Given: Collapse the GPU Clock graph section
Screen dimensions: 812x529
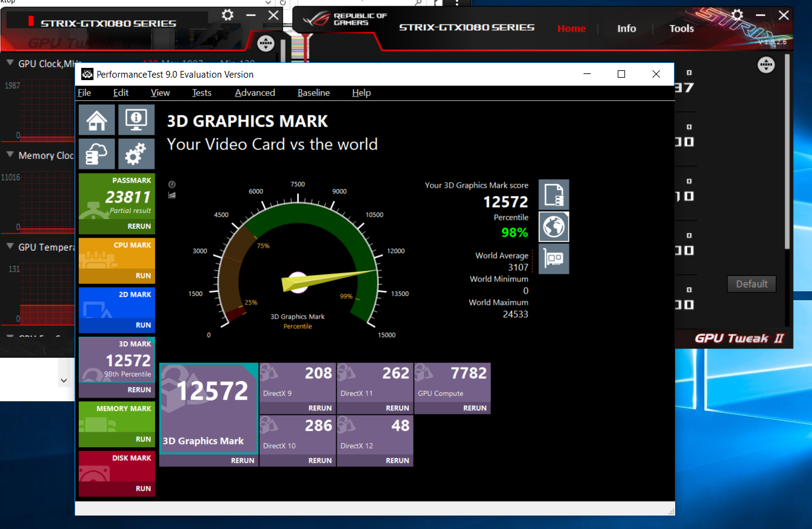Looking at the screenshot, I should [x=10, y=63].
